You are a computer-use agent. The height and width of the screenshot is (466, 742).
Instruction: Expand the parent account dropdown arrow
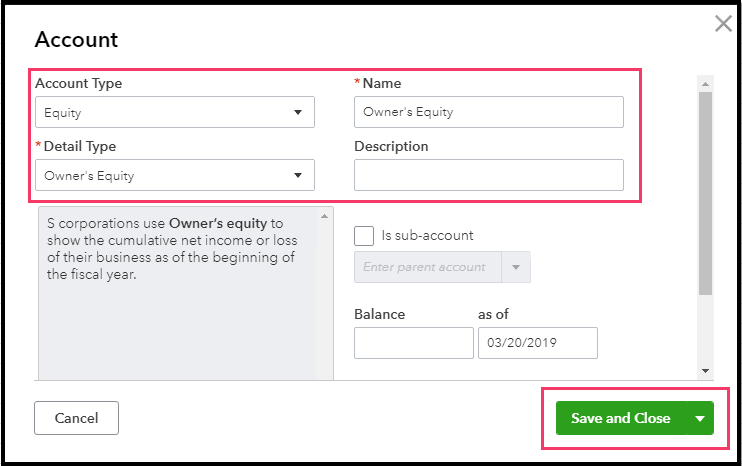516,267
